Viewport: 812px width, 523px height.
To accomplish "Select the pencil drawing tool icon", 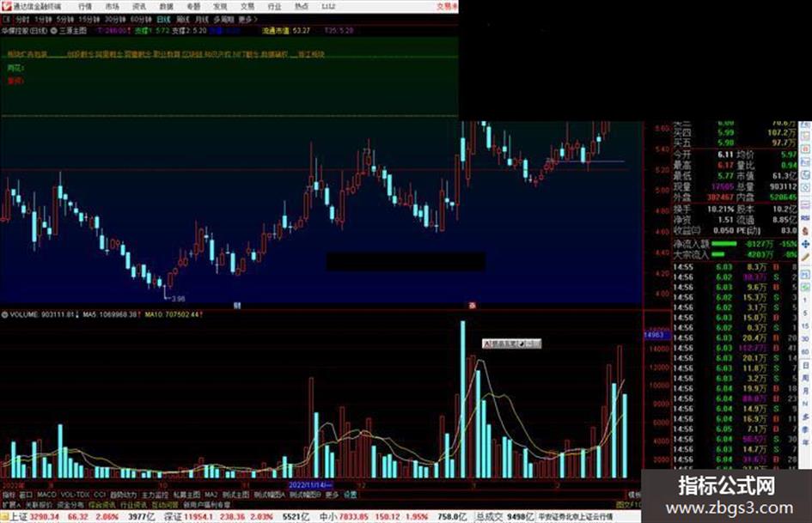I will coord(805,257).
